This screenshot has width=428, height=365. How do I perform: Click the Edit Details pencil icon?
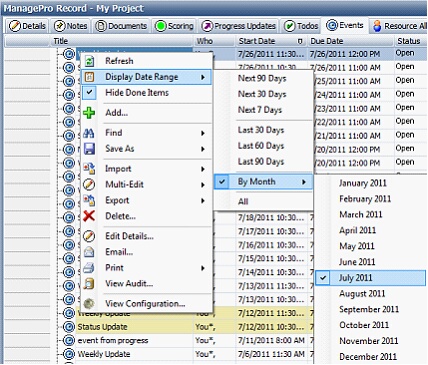pos(89,236)
